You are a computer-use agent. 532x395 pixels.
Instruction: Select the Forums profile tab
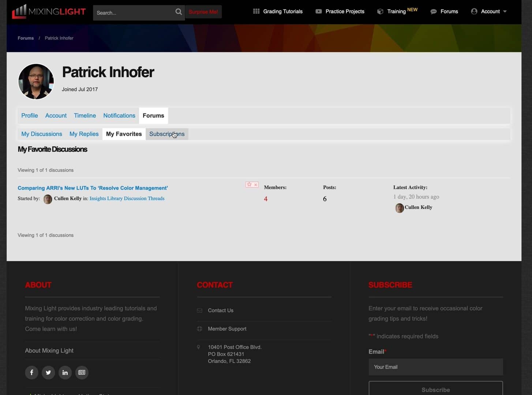pos(153,116)
